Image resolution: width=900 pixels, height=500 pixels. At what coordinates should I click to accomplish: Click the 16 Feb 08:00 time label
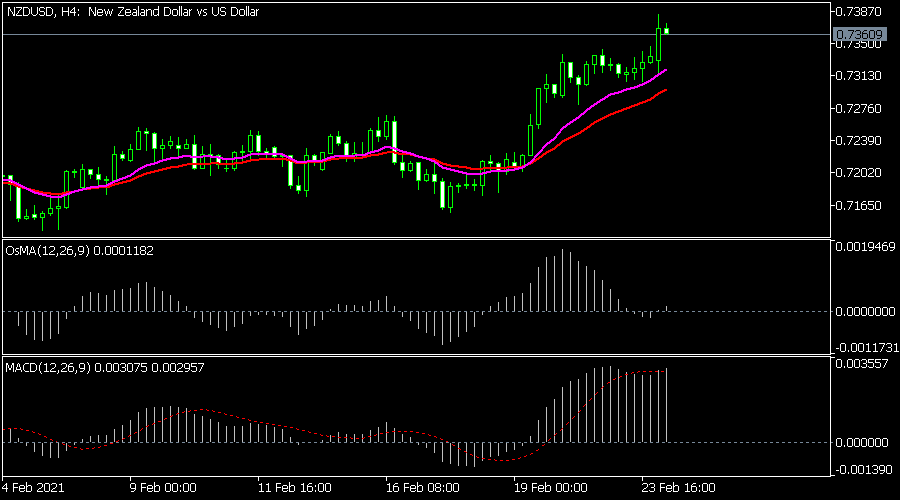(422, 488)
